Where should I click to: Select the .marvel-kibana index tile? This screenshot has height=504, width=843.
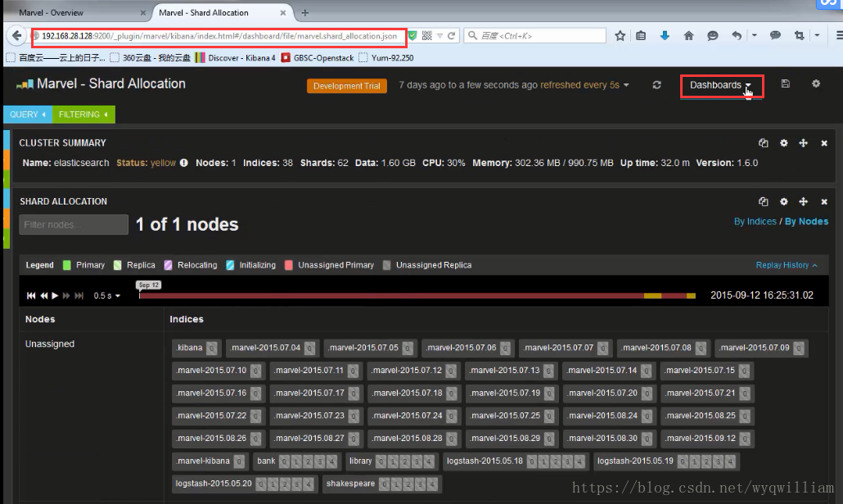[210, 461]
